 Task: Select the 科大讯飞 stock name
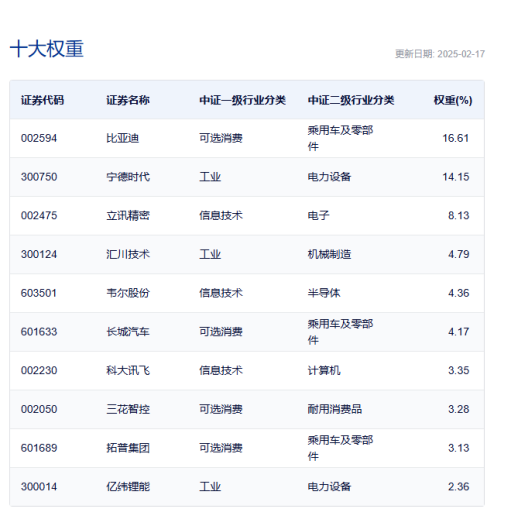128,370
